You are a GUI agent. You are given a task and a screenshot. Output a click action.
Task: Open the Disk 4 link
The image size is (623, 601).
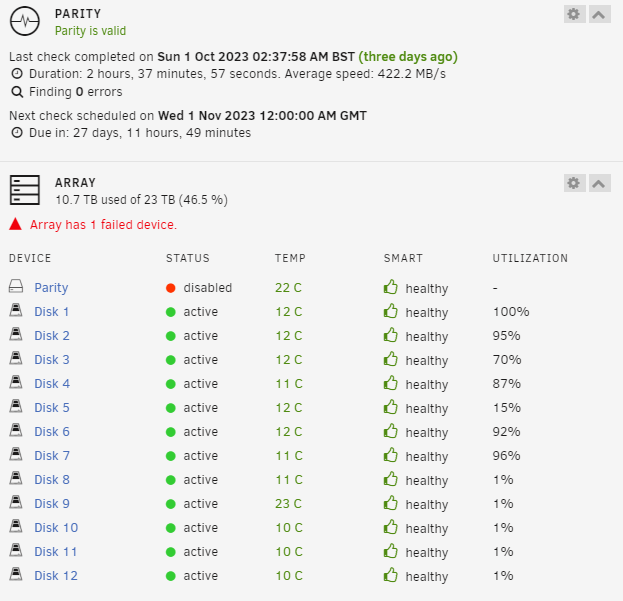(52, 384)
